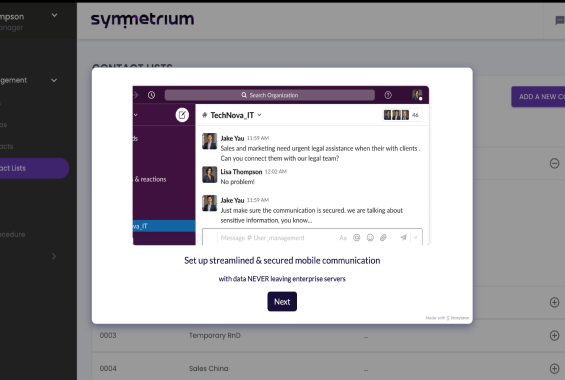Click the attachment paperclip icon
Viewport: 565px width, 380px height.
point(383,237)
